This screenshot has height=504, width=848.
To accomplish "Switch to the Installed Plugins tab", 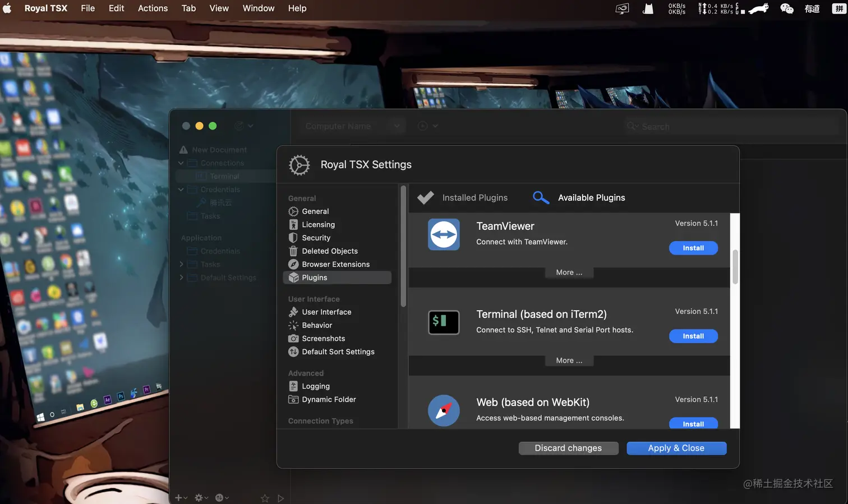I will 463,197.
